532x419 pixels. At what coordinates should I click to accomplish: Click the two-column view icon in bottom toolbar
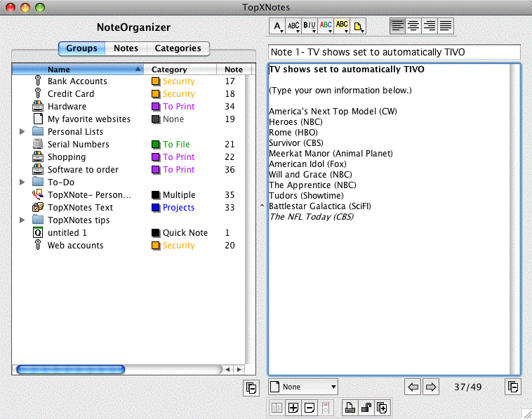277,408
